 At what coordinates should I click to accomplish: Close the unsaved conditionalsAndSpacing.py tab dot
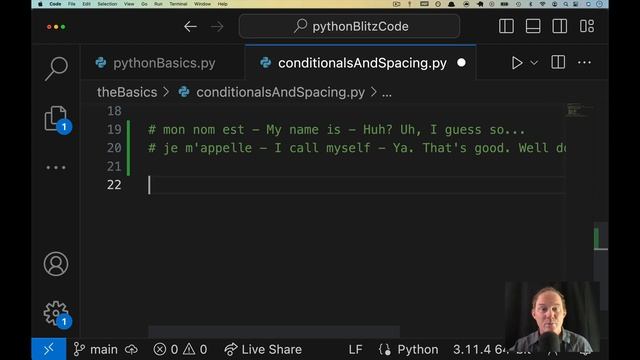tap(461, 63)
